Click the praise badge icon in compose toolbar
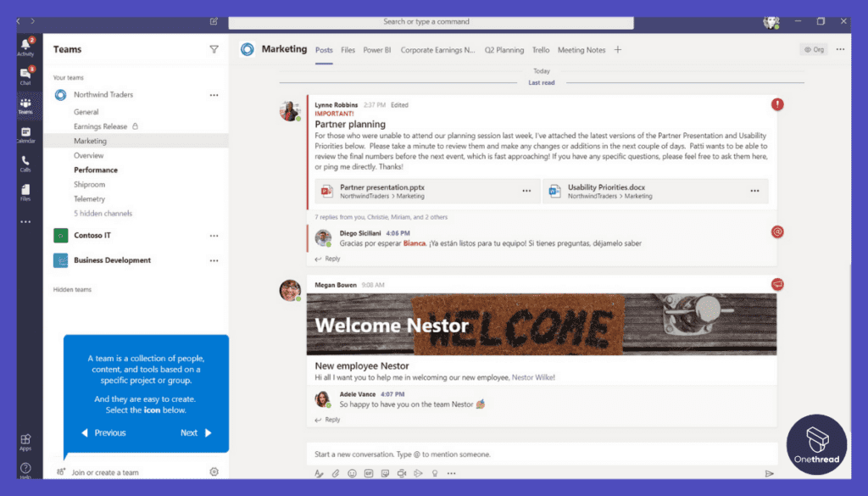This screenshot has height=496, width=868. (435, 473)
